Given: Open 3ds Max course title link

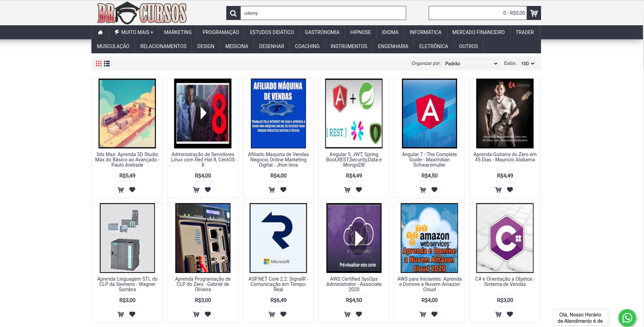Looking at the screenshot, I should point(127,160).
